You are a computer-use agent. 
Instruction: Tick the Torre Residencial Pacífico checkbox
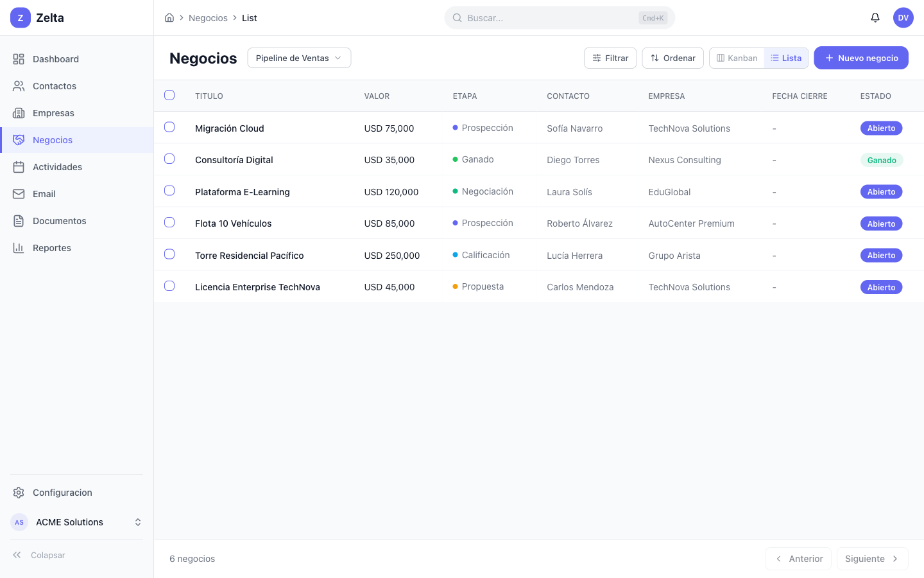point(169,254)
